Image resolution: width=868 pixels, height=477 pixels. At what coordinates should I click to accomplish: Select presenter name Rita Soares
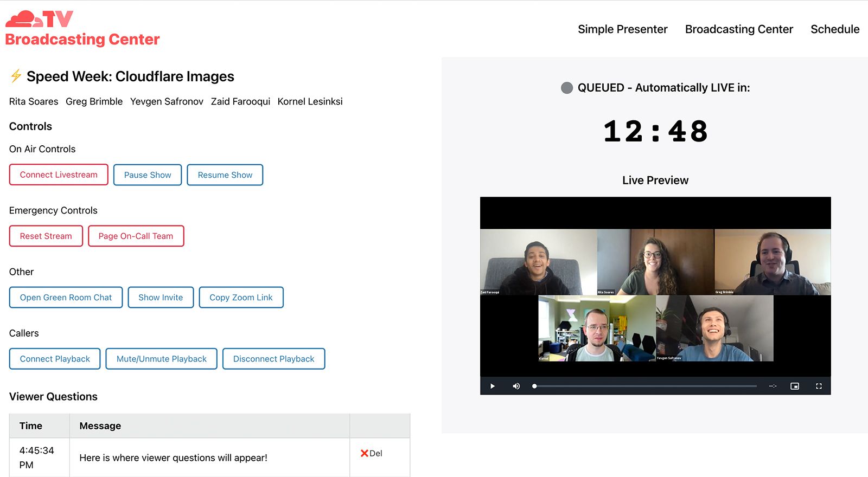click(34, 101)
